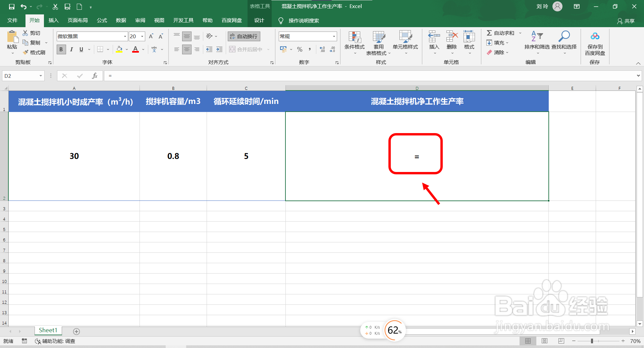This screenshot has height=348, width=644.
Task: Switch to the Page Layout (页面布局) tab
Action: (78, 20)
